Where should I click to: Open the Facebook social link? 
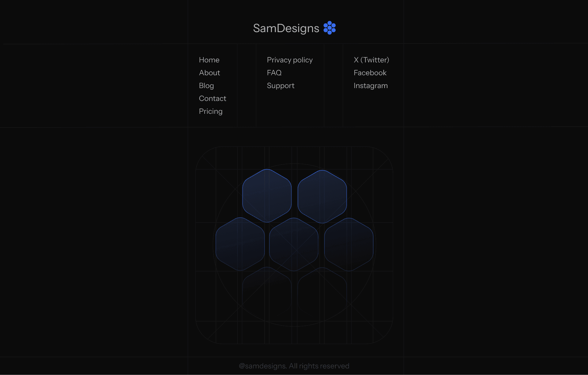pyautogui.click(x=370, y=73)
